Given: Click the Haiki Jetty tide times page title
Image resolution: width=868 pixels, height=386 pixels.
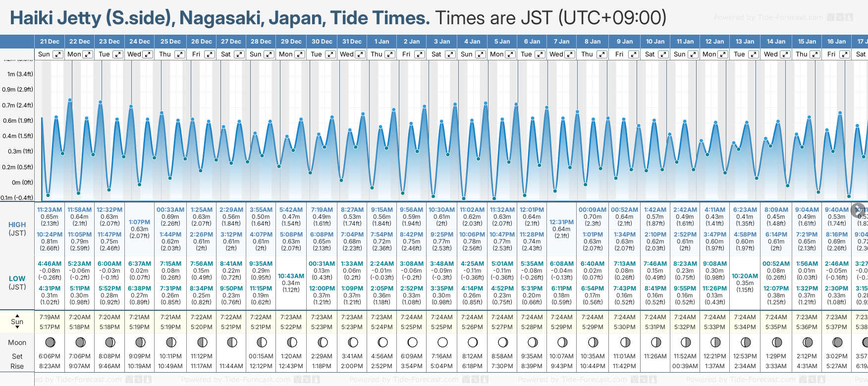Looking at the screenshot, I should click(219, 18).
